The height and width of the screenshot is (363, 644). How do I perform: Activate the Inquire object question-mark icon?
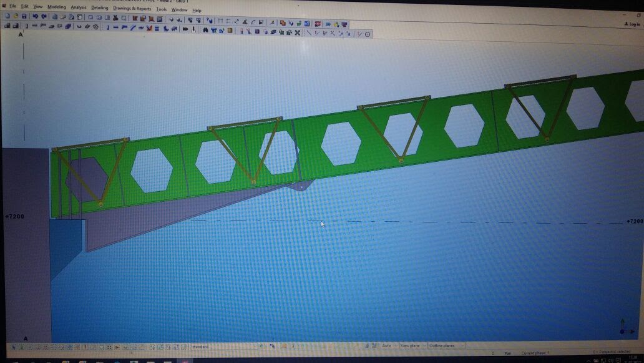(210, 20)
